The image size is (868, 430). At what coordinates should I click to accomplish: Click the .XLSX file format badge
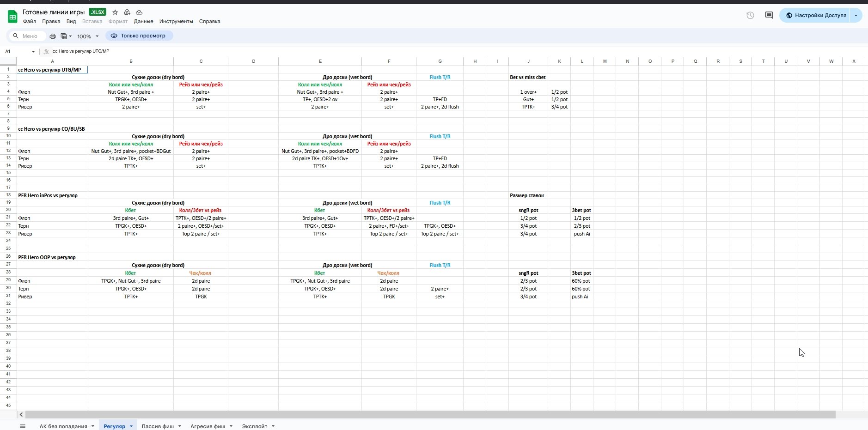[x=98, y=12]
